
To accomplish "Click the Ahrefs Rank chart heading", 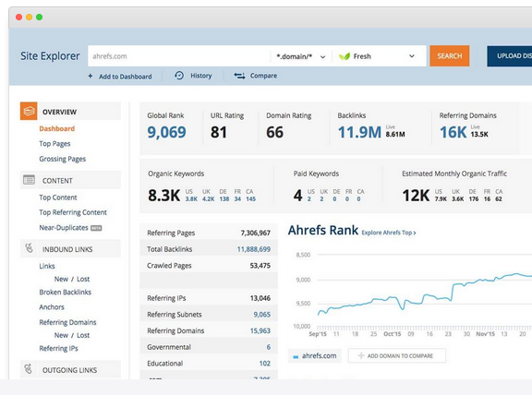I will 323,230.
